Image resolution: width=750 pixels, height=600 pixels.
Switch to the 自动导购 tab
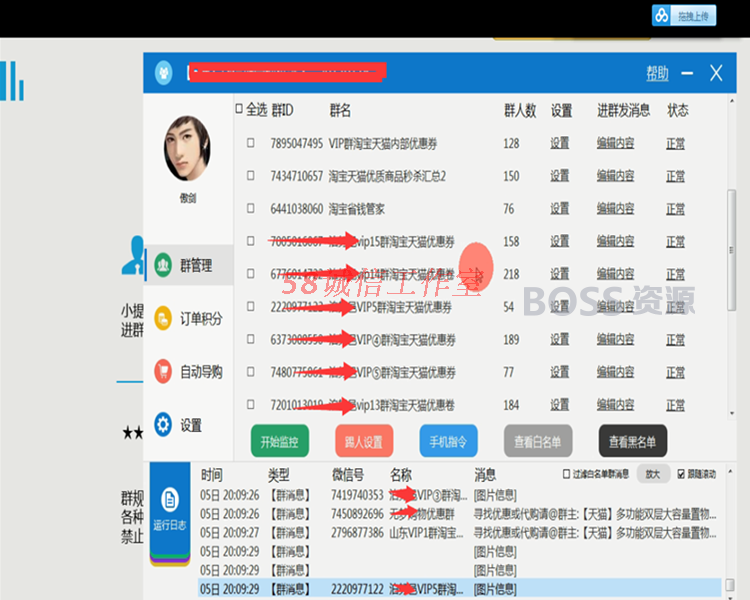[189, 371]
